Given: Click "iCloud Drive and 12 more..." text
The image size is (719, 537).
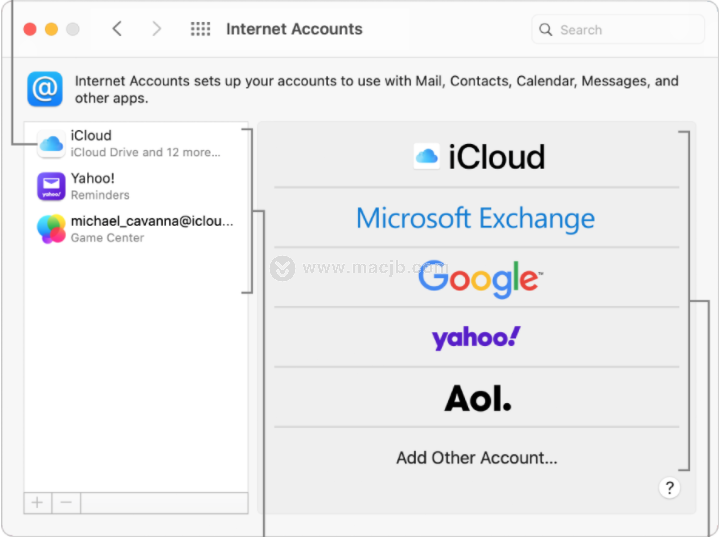Looking at the screenshot, I should click(145, 152).
